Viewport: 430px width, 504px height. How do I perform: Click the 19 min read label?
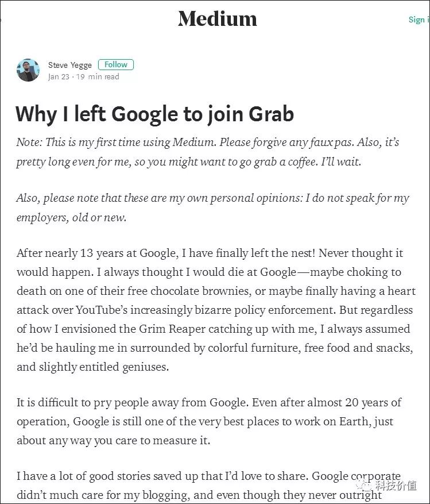[x=98, y=77]
